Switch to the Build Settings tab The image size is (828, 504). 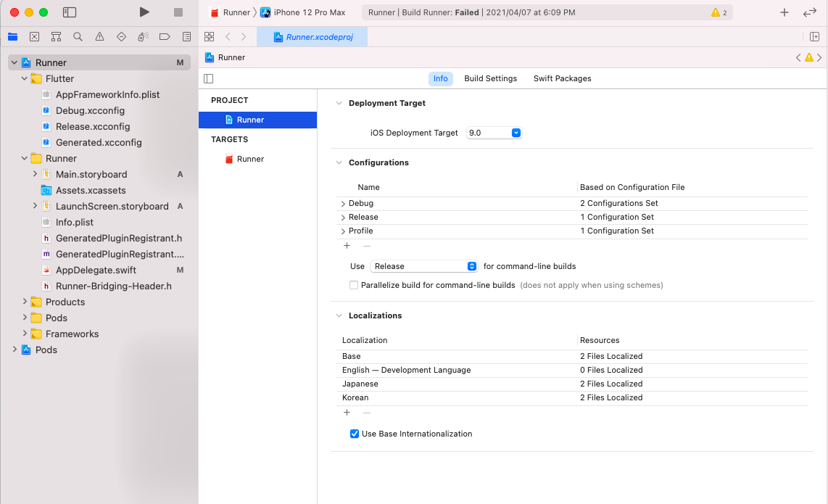(491, 79)
